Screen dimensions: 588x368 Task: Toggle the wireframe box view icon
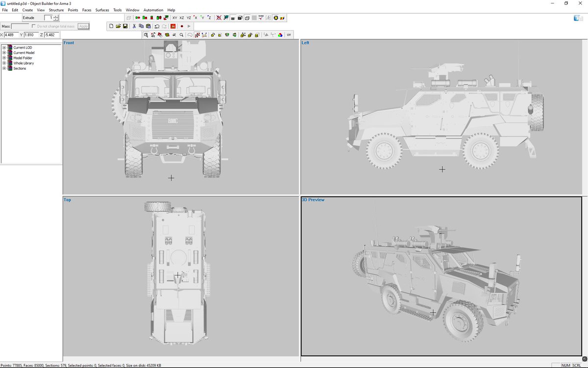click(x=247, y=18)
